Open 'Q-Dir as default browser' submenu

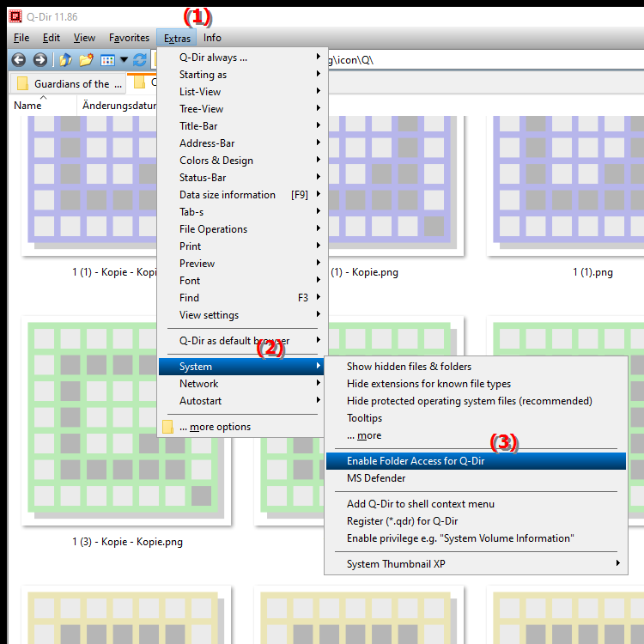coord(241,341)
